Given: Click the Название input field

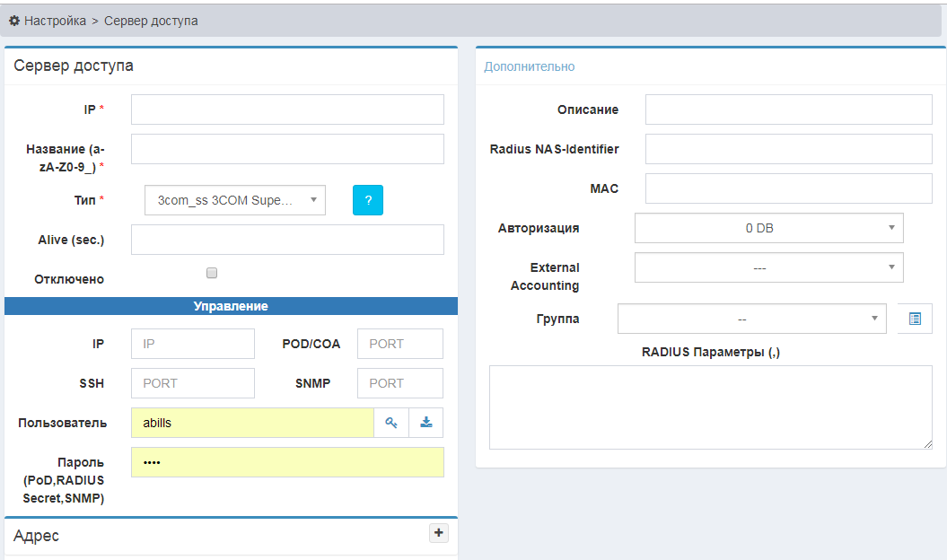Looking at the screenshot, I should point(287,149).
